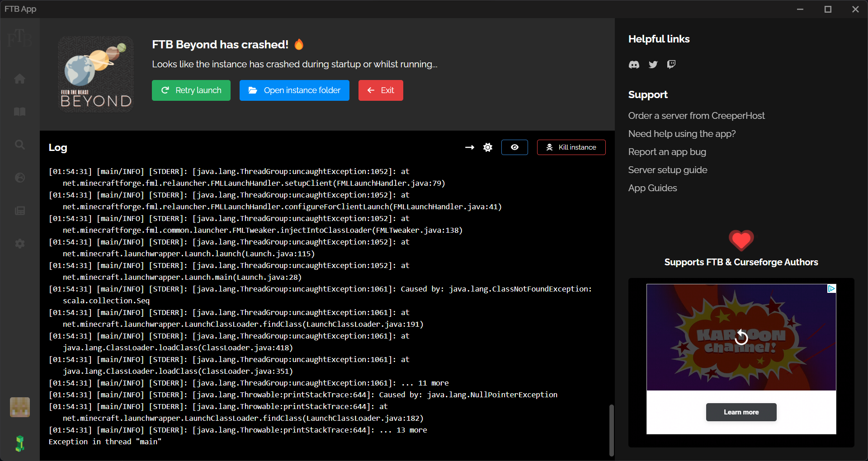
Task: Open the Twitter helpful link icon
Action: [x=653, y=65]
